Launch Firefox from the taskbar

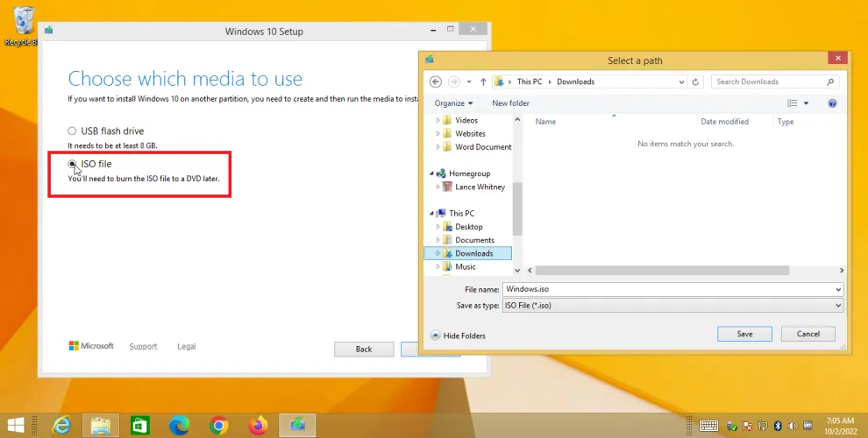[258, 426]
